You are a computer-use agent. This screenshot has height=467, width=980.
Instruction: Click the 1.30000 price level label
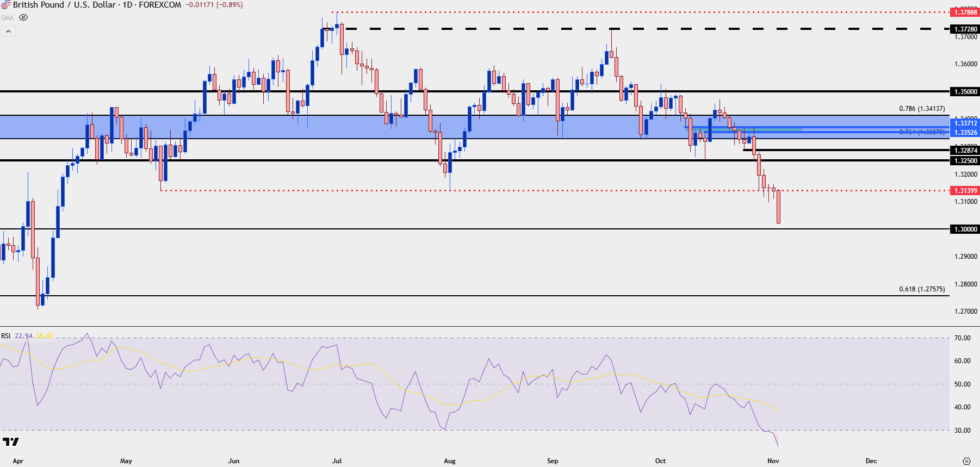(x=965, y=229)
